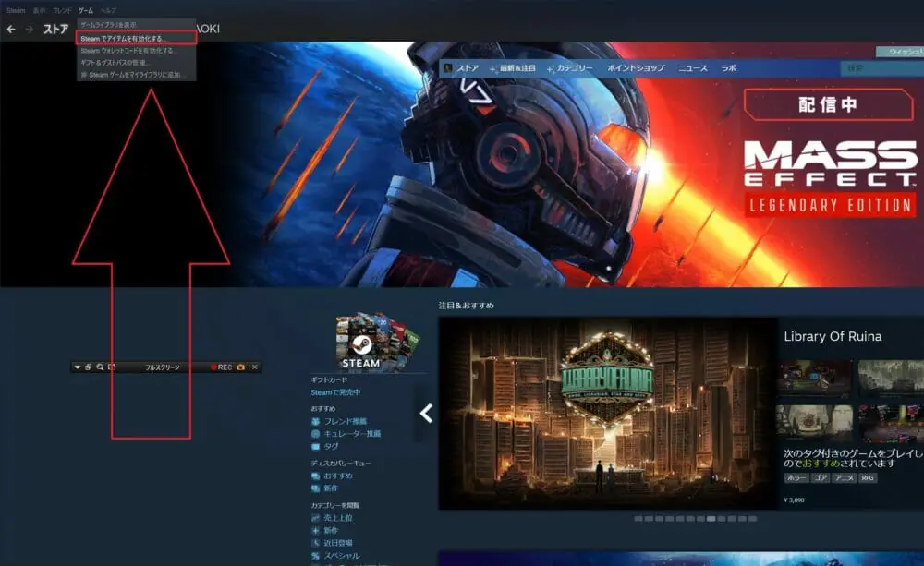
Task: Click the back navigation arrow
Action: 11,30
